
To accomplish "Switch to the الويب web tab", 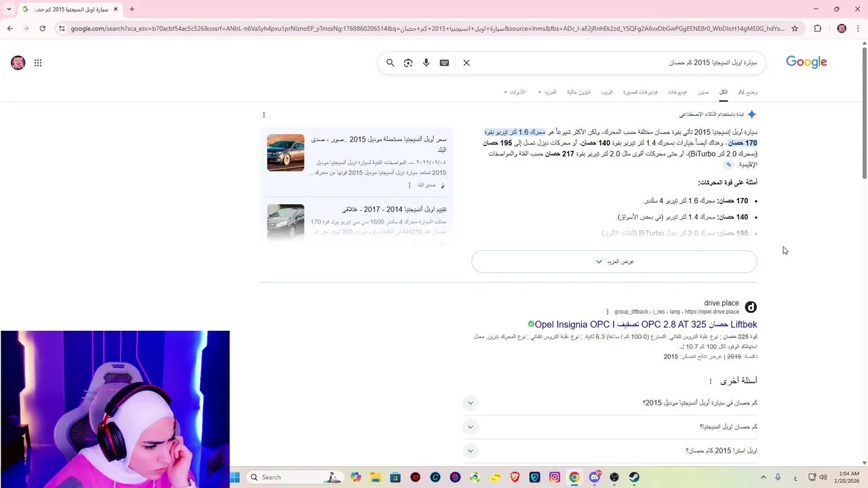I will [607, 92].
